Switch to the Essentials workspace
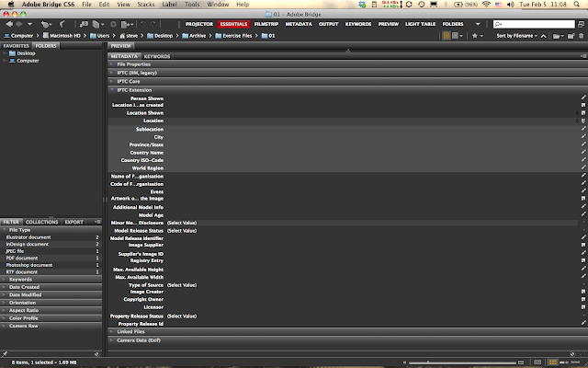The height and width of the screenshot is (368, 588). pyautogui.click(x=233, y=24)
